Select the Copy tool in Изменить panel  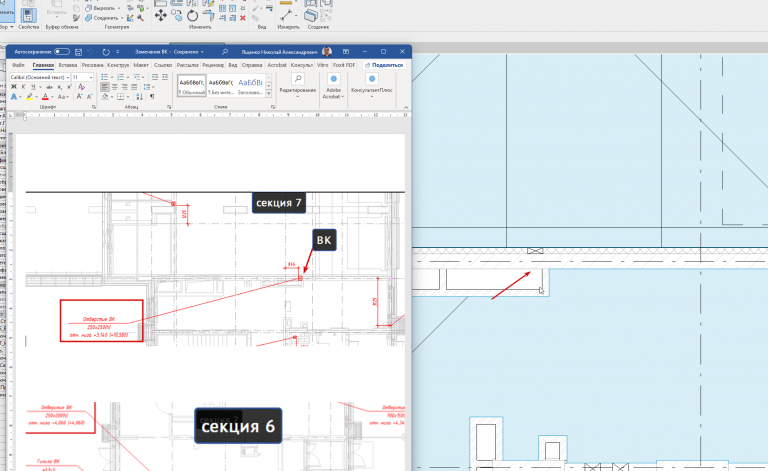(x=177, y=16)
